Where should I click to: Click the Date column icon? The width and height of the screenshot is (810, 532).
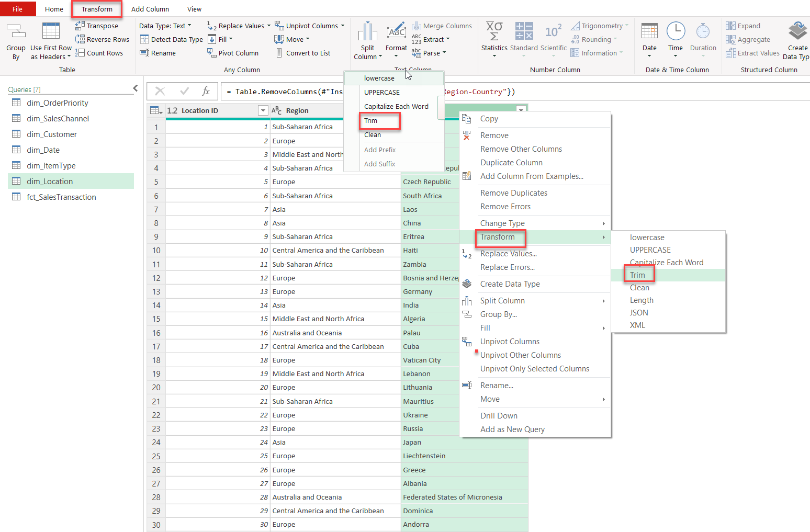[x=649, y=31]
